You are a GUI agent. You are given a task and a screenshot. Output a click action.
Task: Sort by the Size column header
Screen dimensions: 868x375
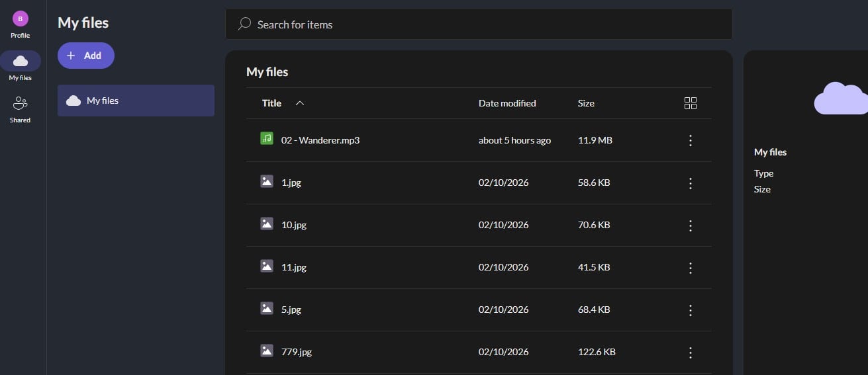coord(586,103)
